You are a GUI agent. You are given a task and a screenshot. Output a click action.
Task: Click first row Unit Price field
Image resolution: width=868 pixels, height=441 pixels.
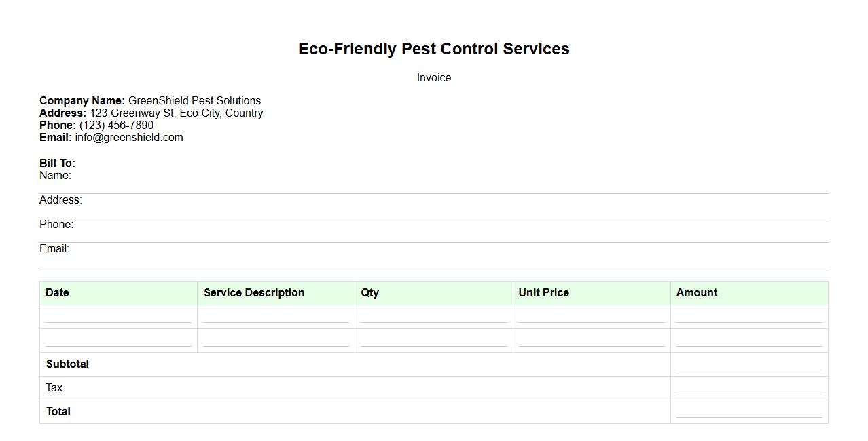pos(591,317)
